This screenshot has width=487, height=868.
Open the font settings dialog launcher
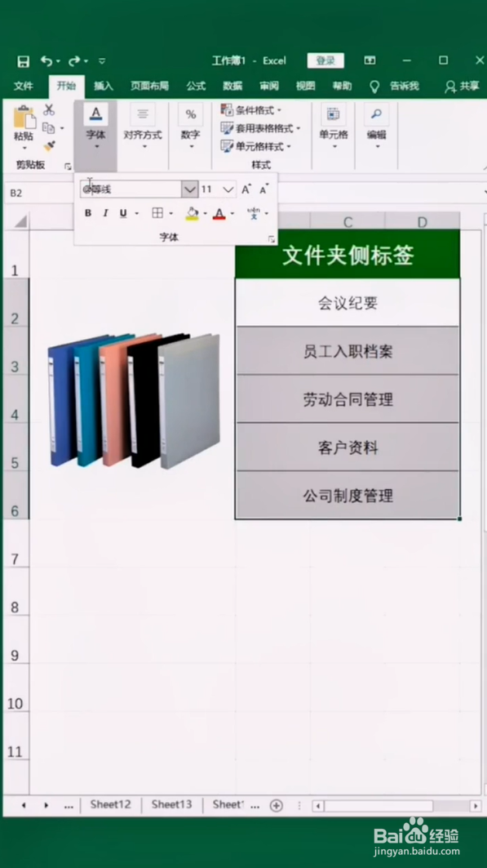[x=272, y=238]
